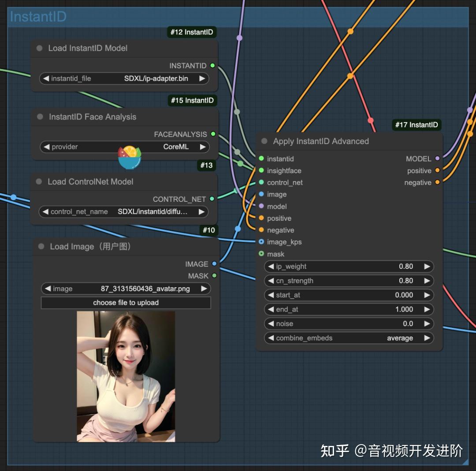Click the mask input port on Apply InstantID Advanced
Image resolution: width=476 pixels, height=471 pixels.
pyautogui.click(x=262, y=254)
